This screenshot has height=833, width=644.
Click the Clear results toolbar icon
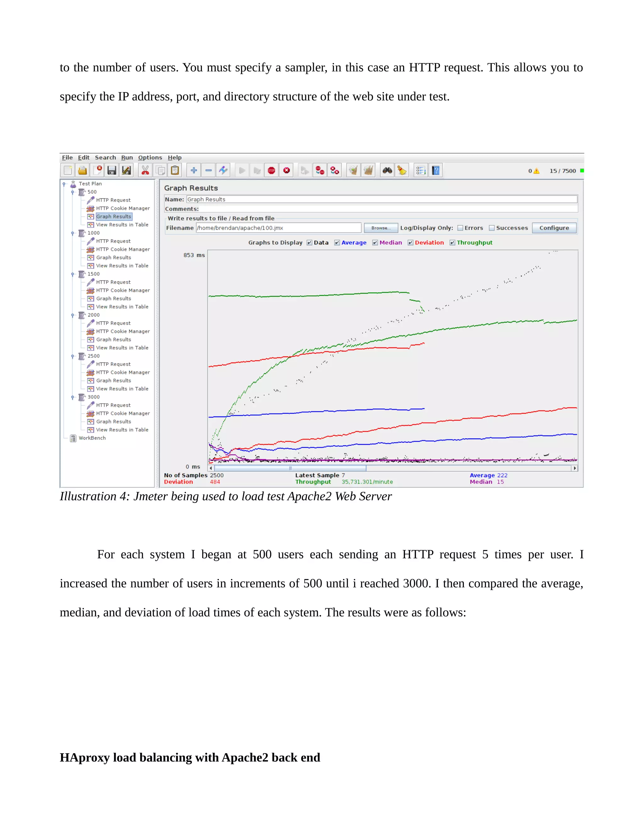354,170
